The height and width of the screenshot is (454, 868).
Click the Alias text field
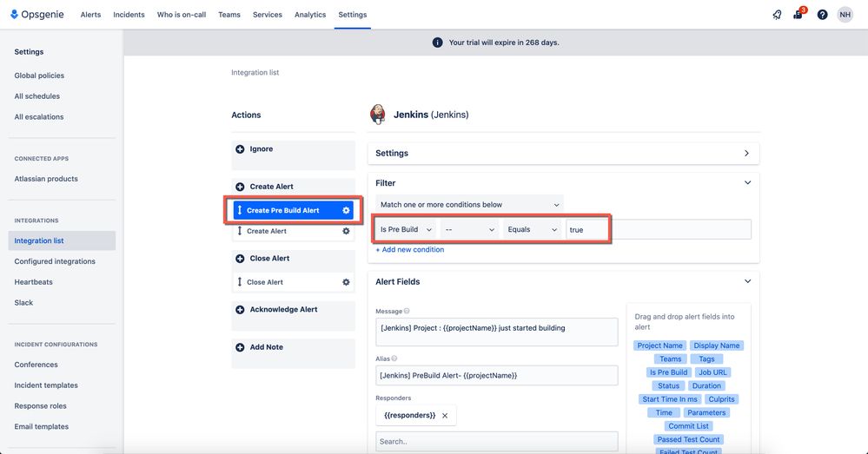click(496, 376)
